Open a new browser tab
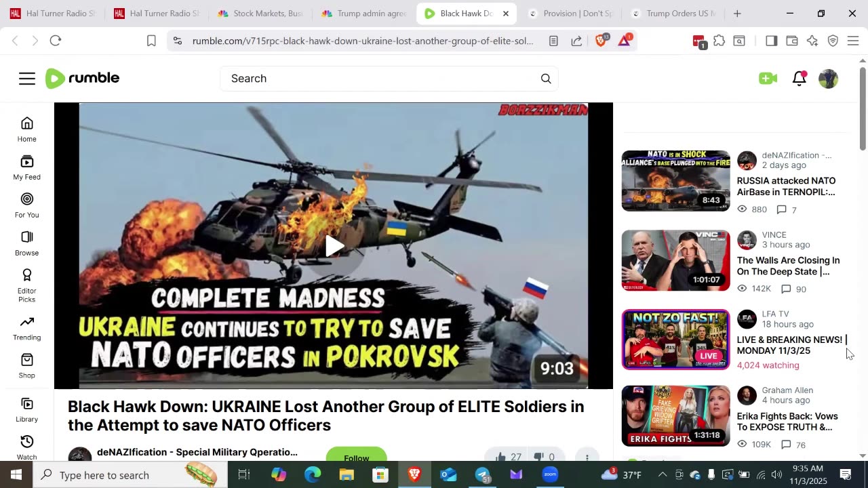868x488 pixels. click(x=737, y=14)
